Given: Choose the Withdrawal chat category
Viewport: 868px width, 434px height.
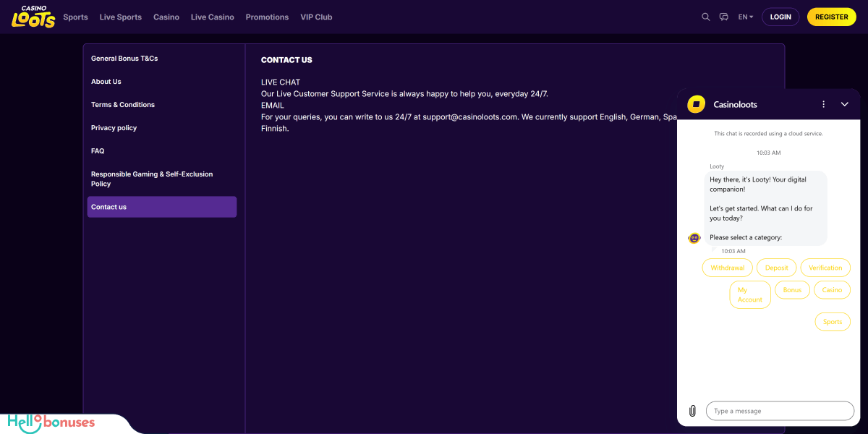Looking at the screenshot, I should click(728, 268).
